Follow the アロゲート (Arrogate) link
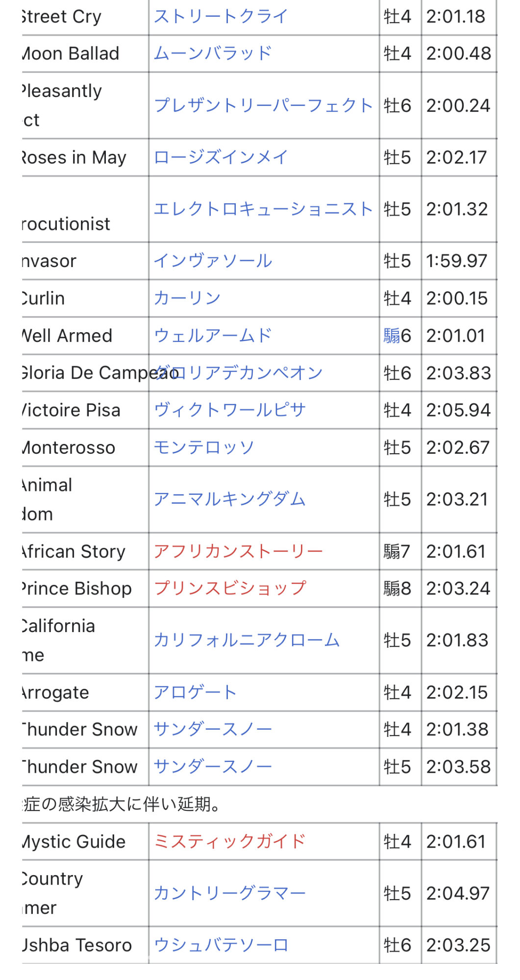The height and width of the screenshot is (980, 520). [x=195, y=692]
